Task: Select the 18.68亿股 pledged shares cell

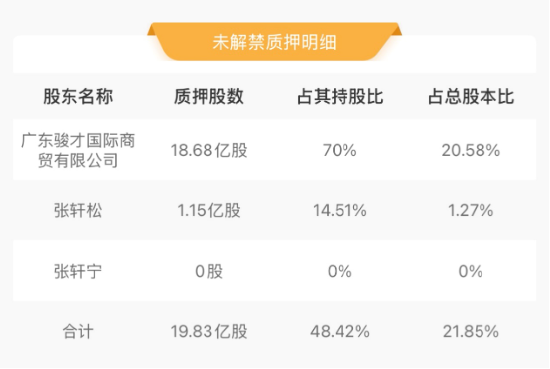Action: 209,150
